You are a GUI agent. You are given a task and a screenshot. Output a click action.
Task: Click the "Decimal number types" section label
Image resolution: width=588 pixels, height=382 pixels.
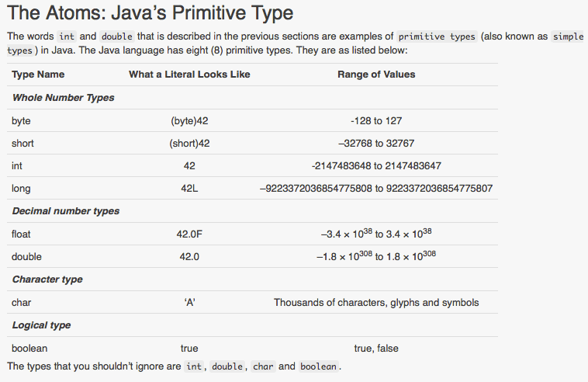pos(66,211)
